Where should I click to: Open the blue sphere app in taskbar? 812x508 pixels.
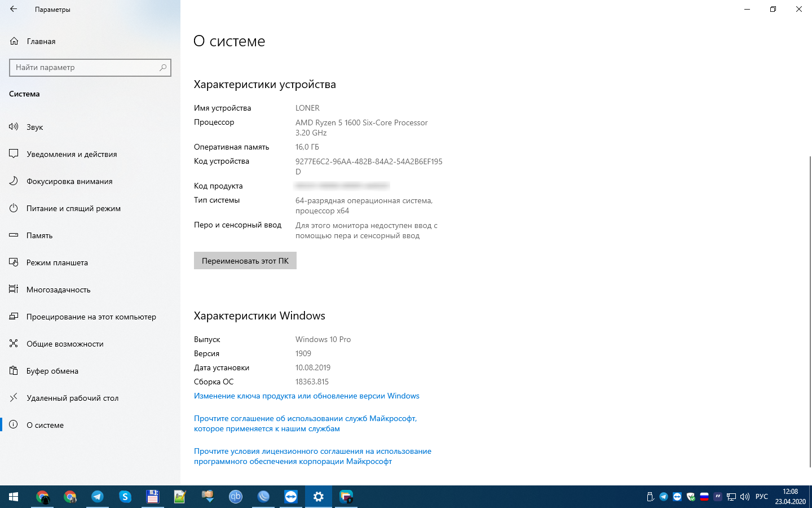click(x=263, y=497)
